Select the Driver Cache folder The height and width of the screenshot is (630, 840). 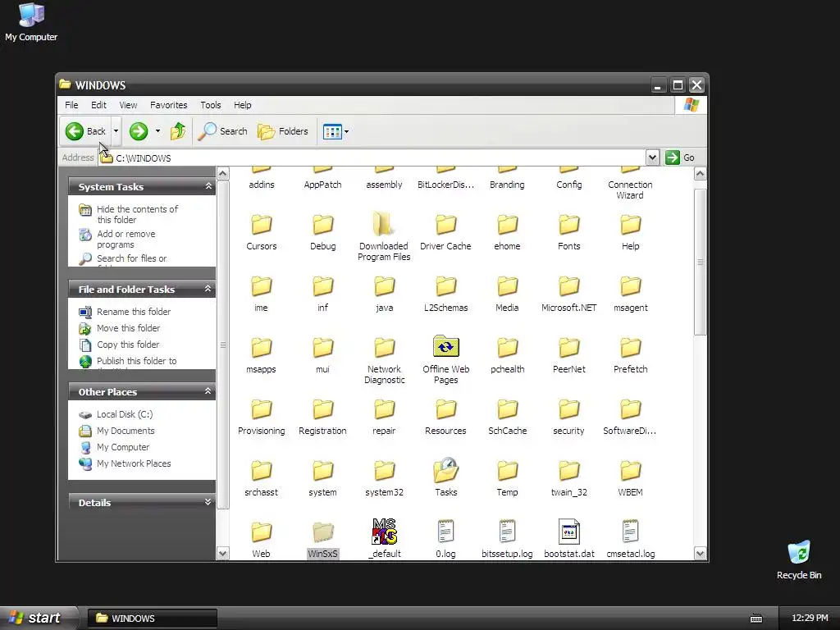coord(445,225)
